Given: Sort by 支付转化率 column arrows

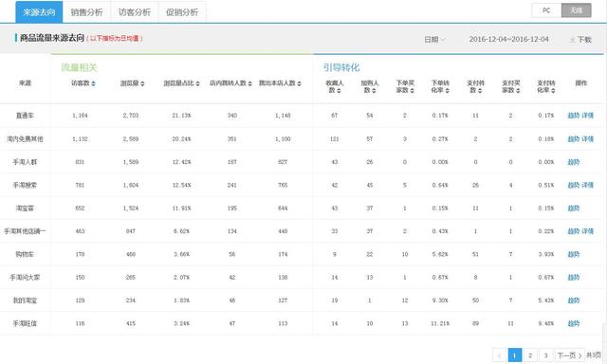Looking at the screenshot, I should [553, 90].
